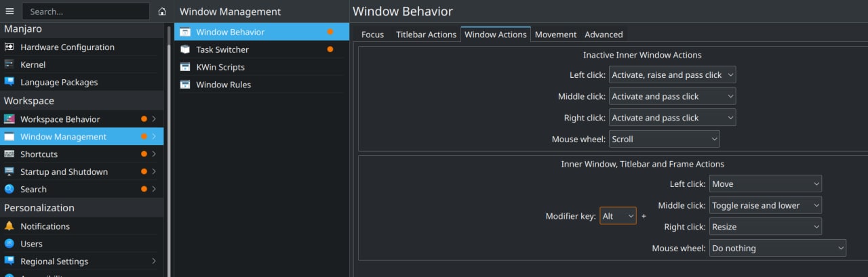Select the Window Actions tab
Viewport: 868px width, 277px height.
[x=496, y=35]
